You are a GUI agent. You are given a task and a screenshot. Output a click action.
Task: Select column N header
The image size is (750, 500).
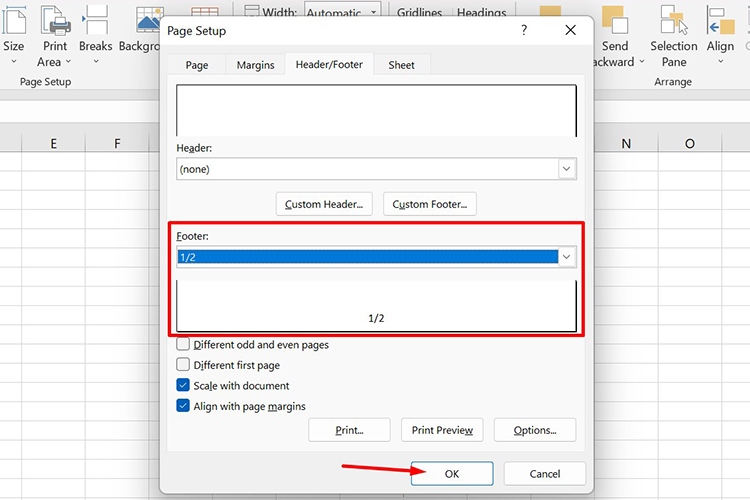(x=626, y=143)
